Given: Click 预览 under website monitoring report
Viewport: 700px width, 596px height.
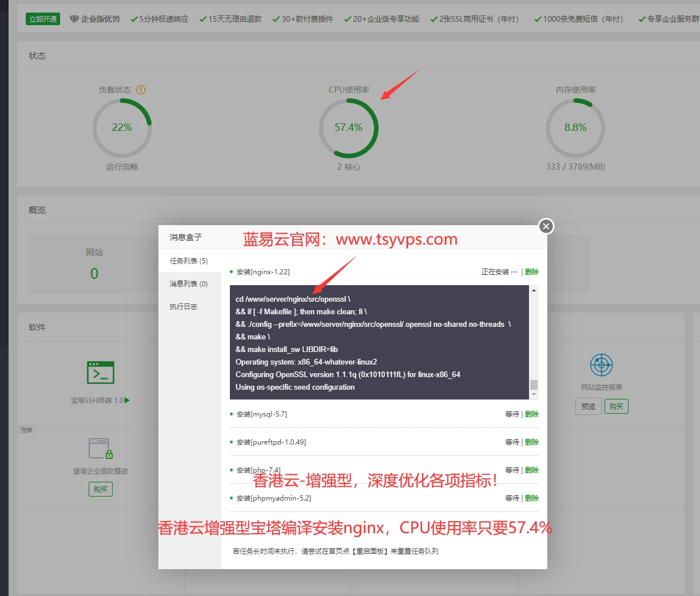Looking at the screenshot, I should 588,406.
